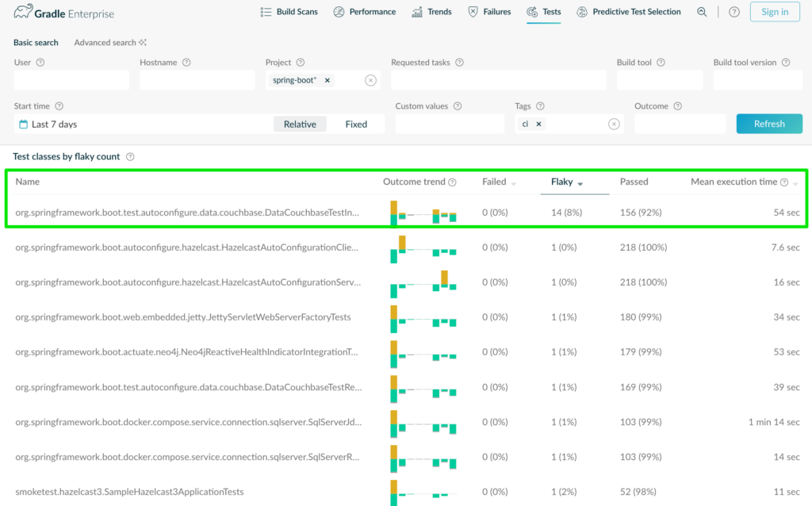Select the Relative start time toggle

[300, 124]
